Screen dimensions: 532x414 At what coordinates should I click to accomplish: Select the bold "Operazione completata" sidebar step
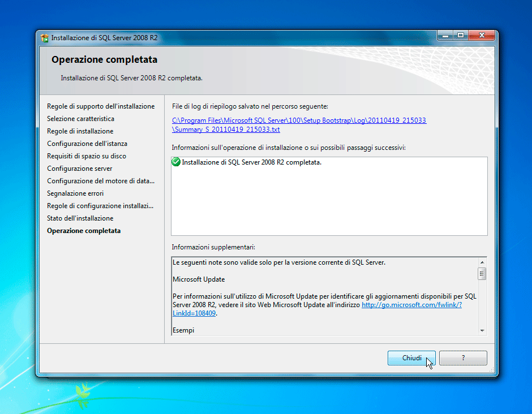[x=84, y=231]
